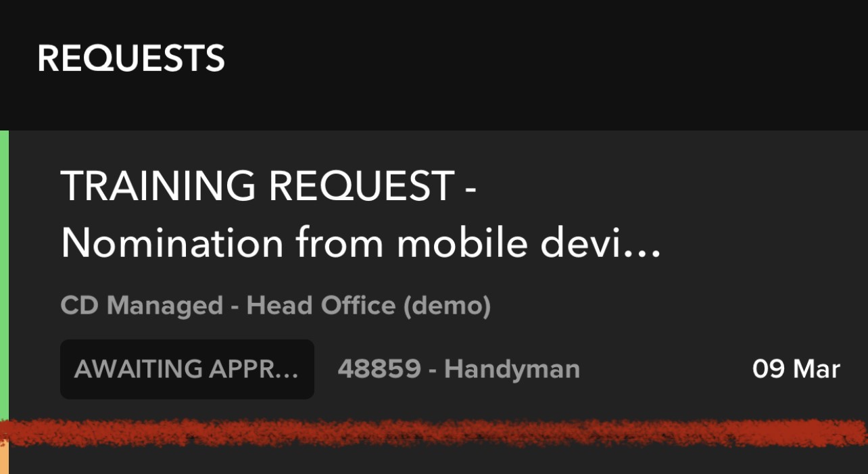
Task: Click the 48859 - Handyman reference
Action: point(458,369)
